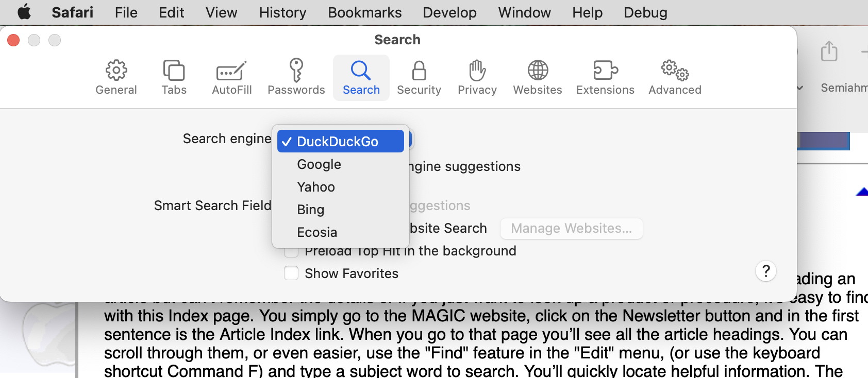The width and height of the screenshot is (868, 378).
Task: Toggle the Show Favorites checkbox
Action: (291, 273)
